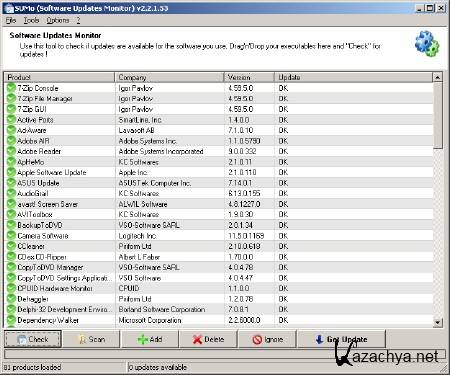Click company 'Albert L Faber'

139,257
